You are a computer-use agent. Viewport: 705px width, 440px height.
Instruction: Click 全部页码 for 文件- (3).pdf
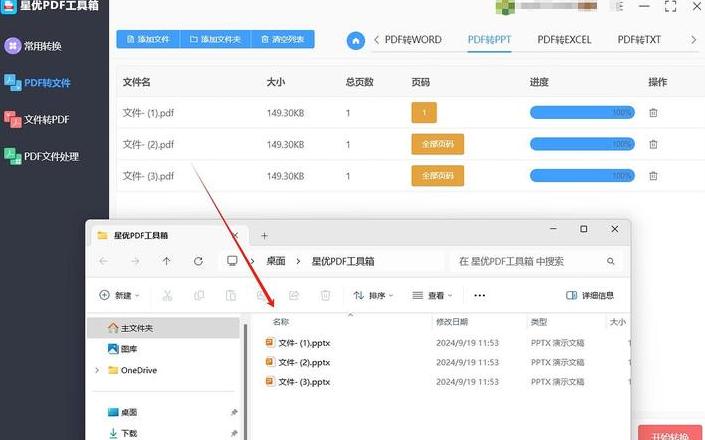437,176
